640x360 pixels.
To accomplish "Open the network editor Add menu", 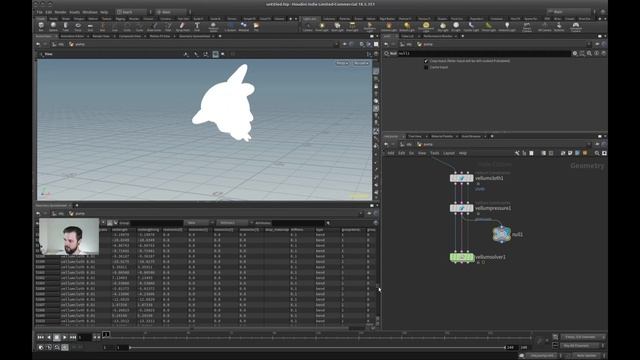I will click(391, 153).
